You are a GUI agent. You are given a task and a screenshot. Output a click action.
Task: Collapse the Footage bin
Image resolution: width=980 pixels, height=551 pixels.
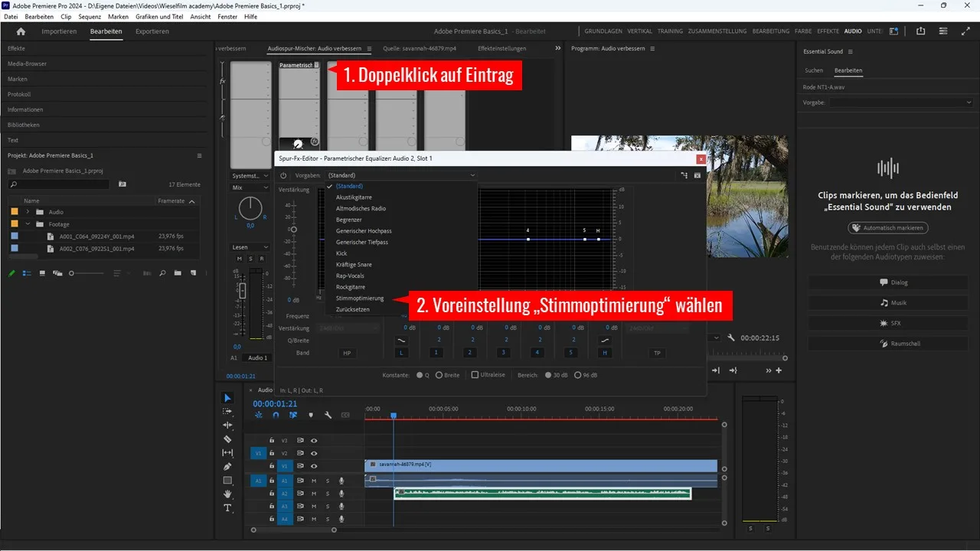28,224
